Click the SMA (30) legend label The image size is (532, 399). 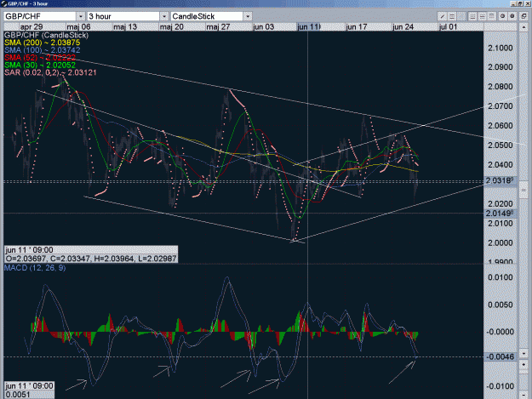pos(40,66)
